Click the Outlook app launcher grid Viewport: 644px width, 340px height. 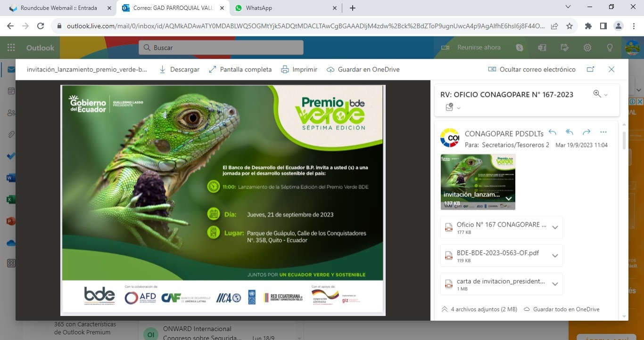coord(11,48)
